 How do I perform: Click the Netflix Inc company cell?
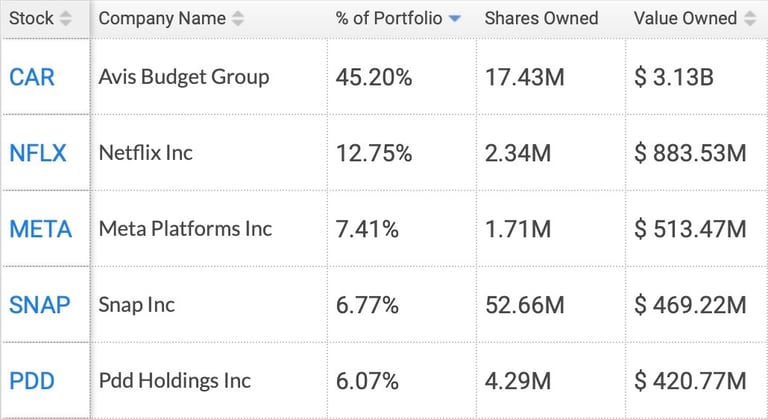tap(146, 153)
